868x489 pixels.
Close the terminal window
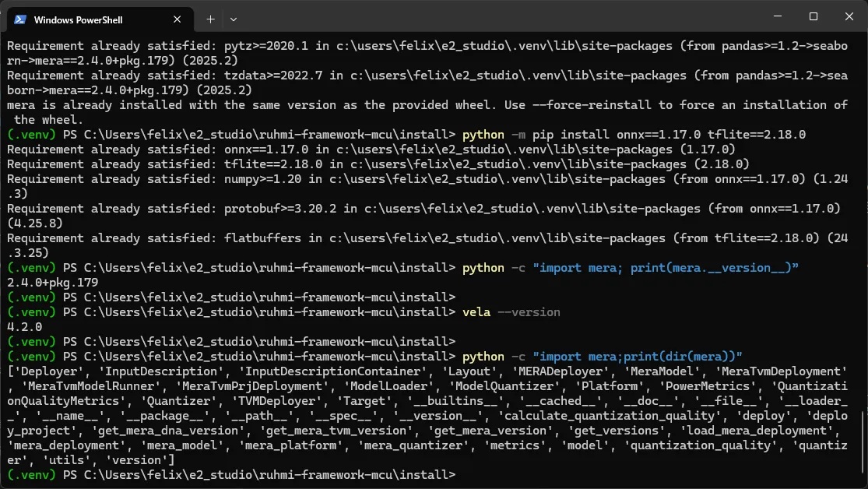(849, 17)
